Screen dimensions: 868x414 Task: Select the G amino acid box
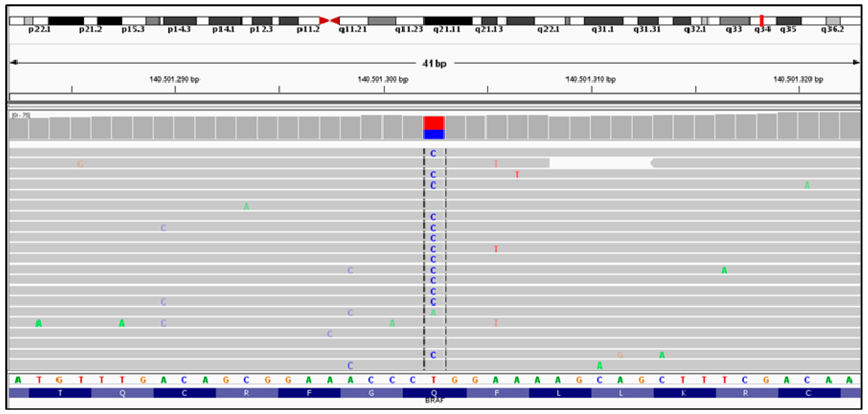click(x=371, y=393)
